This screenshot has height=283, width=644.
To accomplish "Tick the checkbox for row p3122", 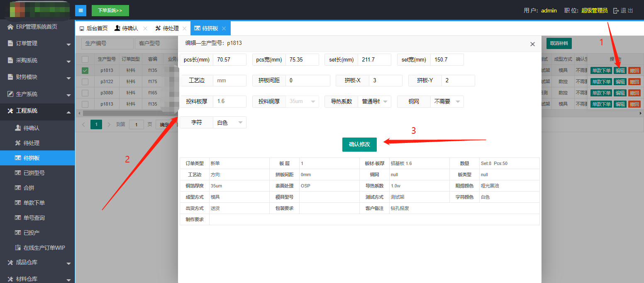I will point(85,81).
